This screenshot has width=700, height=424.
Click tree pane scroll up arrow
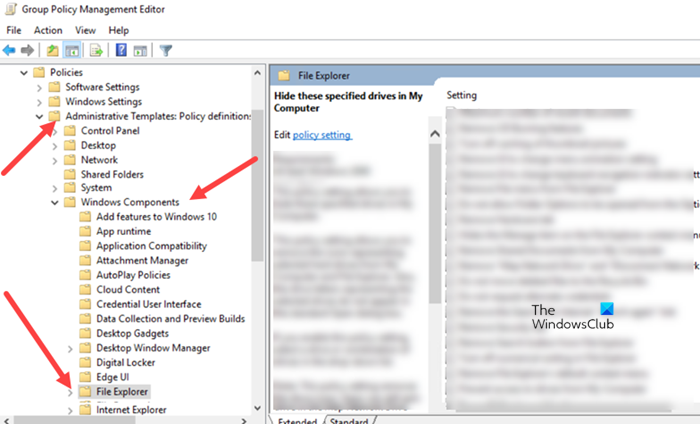(x=258, y=72)
